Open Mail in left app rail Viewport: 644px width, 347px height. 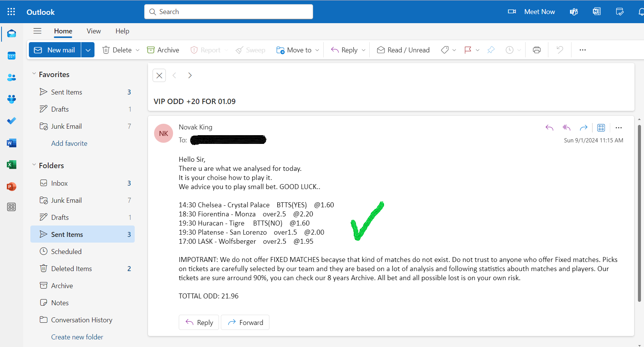(x=11, y=34)
